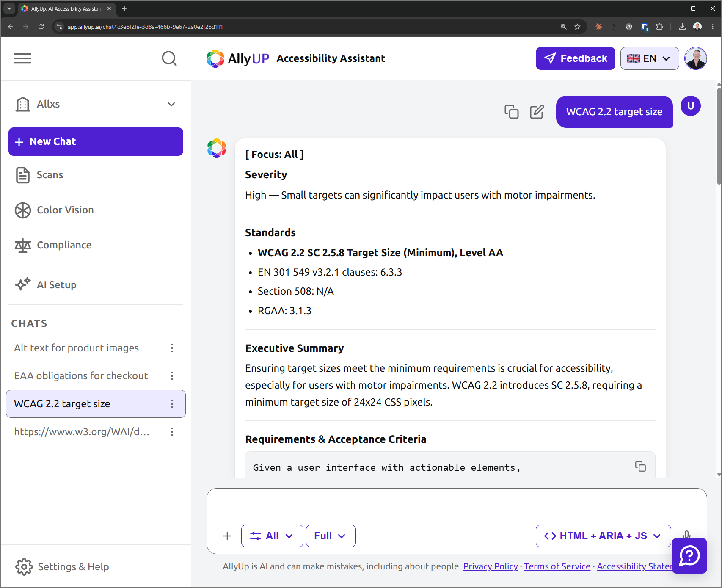Open options for 'WCAG 2.2 target size' chat
The width and height of the screenshot is (722, 588).
coord(172,404)
